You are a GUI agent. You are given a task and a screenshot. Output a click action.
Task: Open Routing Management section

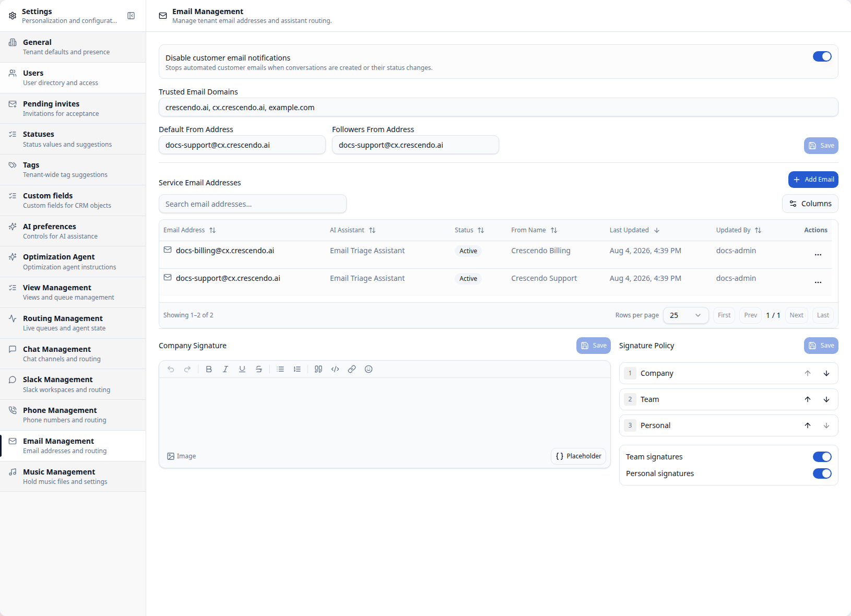[73, 323]
